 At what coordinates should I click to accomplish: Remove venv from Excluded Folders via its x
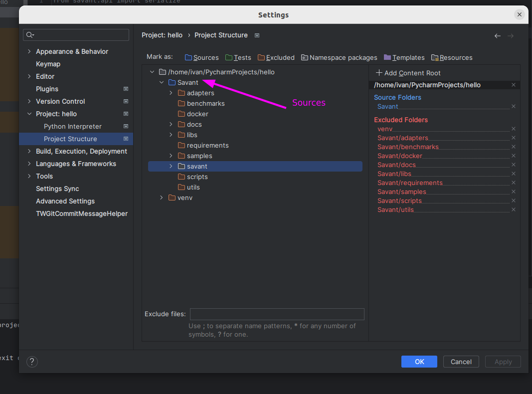(x=513, y=129)
